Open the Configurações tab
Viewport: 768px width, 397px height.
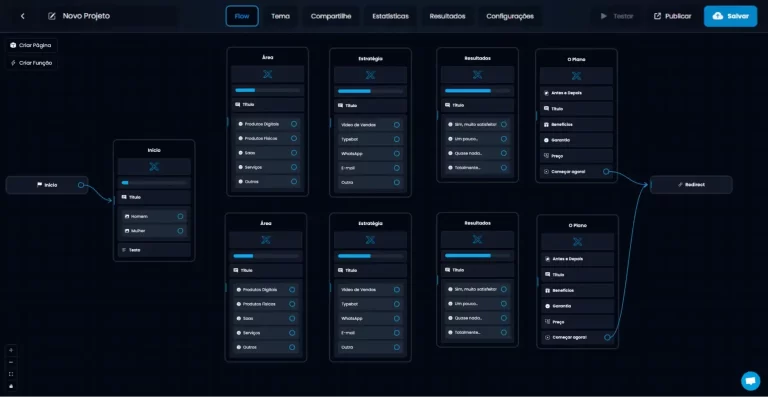(x=510, y=16)
